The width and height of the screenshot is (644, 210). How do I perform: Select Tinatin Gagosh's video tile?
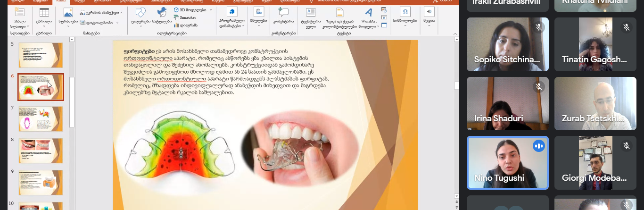click(595, 44)
